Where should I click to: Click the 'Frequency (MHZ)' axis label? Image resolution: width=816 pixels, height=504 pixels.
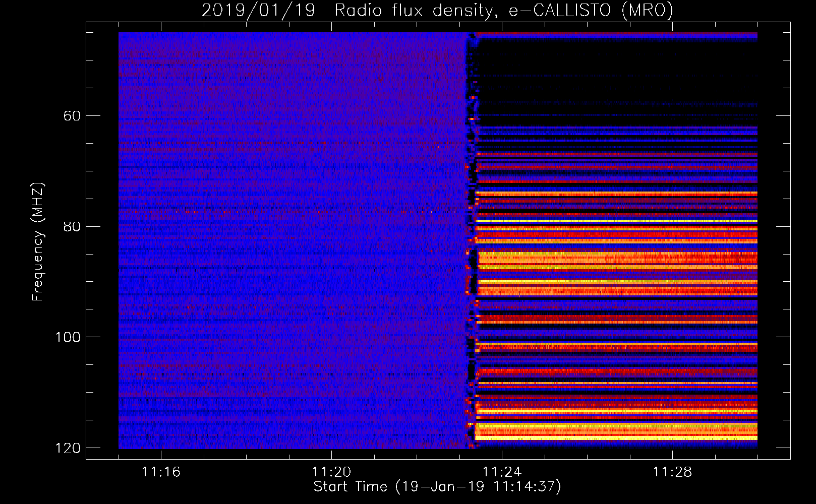click(x=38, y=242)
